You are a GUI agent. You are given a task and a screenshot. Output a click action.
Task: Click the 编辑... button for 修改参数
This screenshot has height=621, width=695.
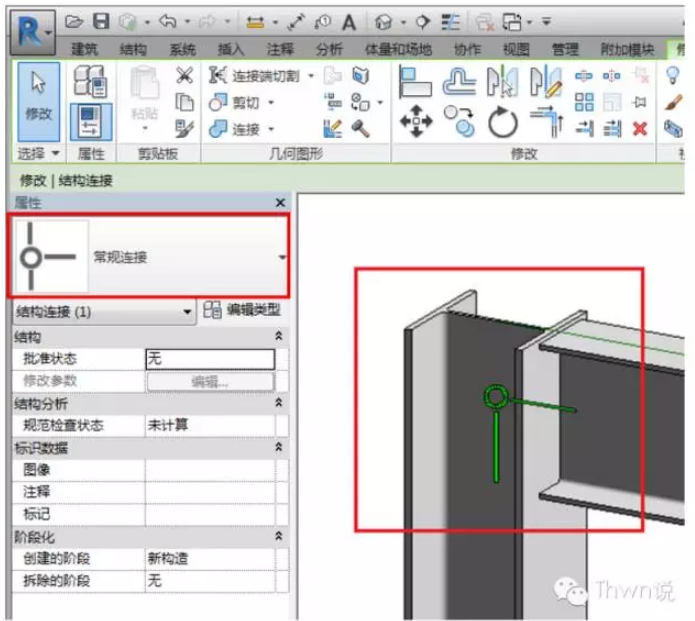click(x=210, y=381)
